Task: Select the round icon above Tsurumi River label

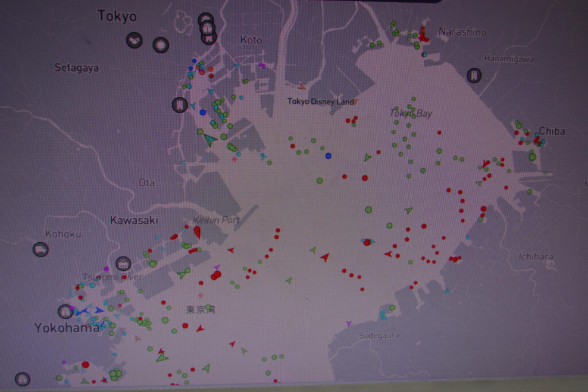Action: click(123, 263)
